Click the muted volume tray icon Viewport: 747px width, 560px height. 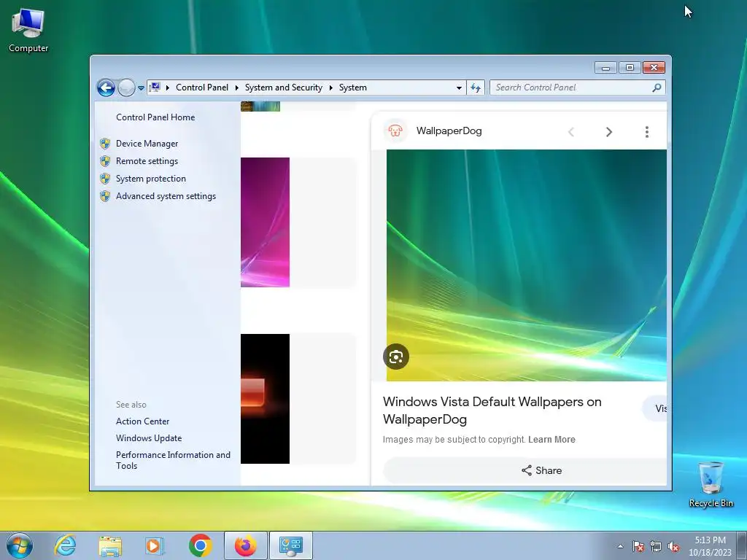click(673, 546)
